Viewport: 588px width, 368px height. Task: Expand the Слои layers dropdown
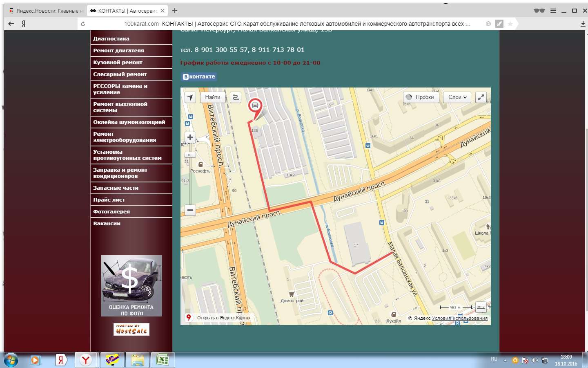pos(457,97)
